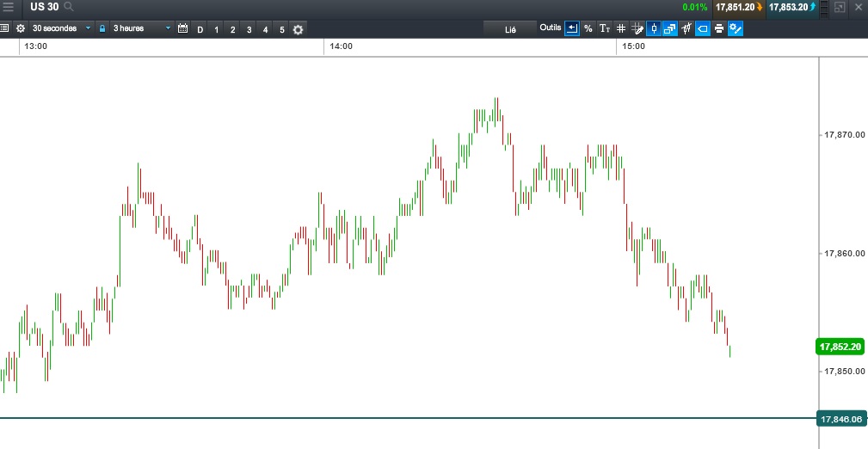Select preset 3
868x449 pixels.
pos(249,30)
